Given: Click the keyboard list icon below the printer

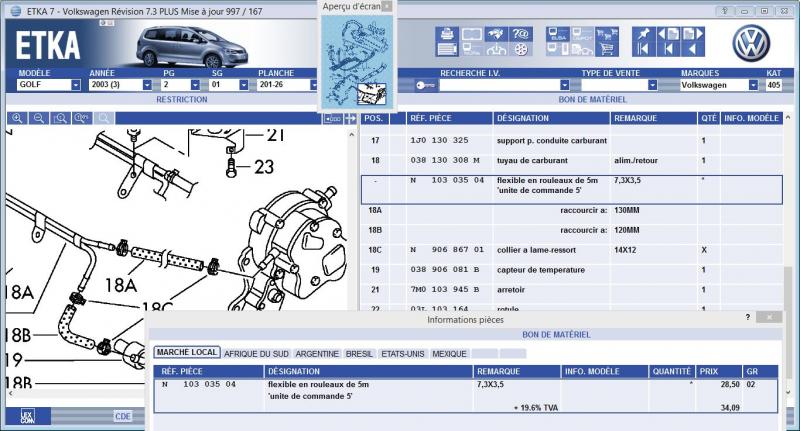Looking at the screenshot, I should click(x=447, y=49).
